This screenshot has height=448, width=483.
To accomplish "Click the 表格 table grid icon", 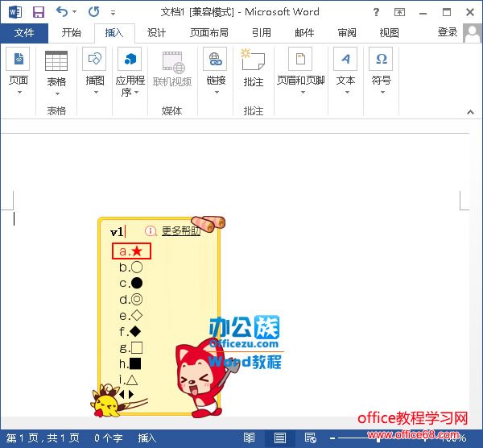I will (56, 61).
